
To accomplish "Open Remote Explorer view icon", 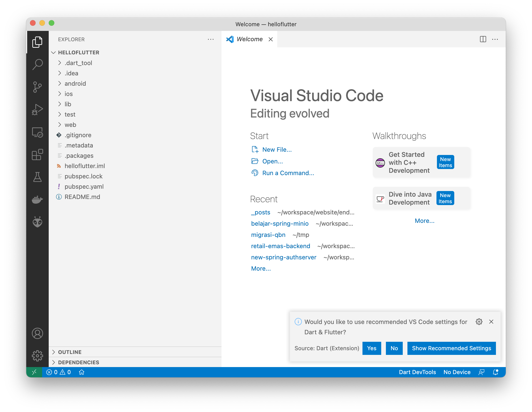I will [37, 132].
